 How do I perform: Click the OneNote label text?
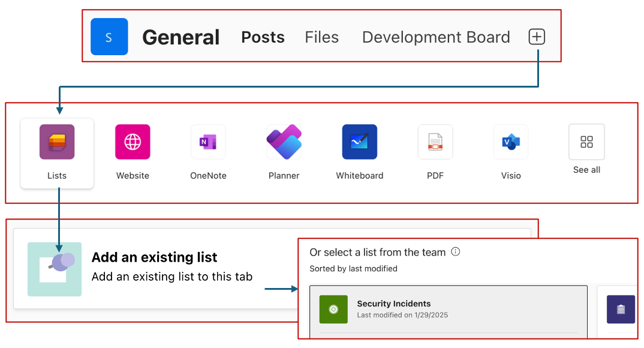click(x=208, y=175)
